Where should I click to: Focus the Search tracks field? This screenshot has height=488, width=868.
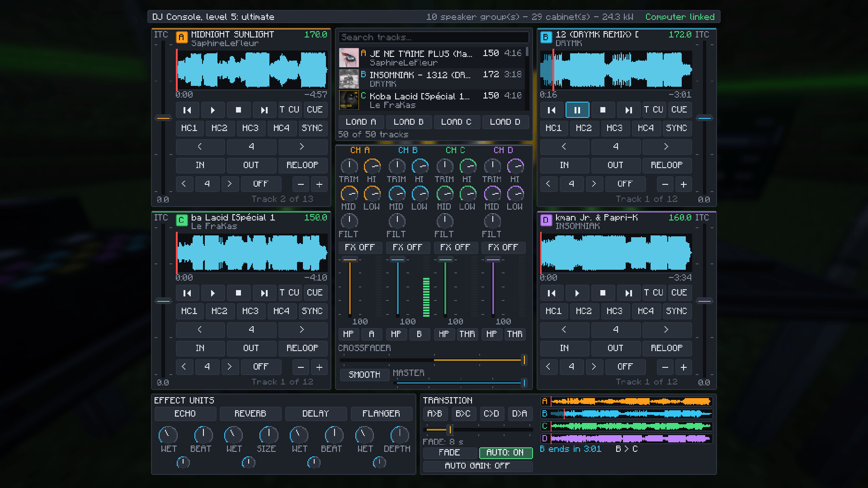(x=433, y=37)
